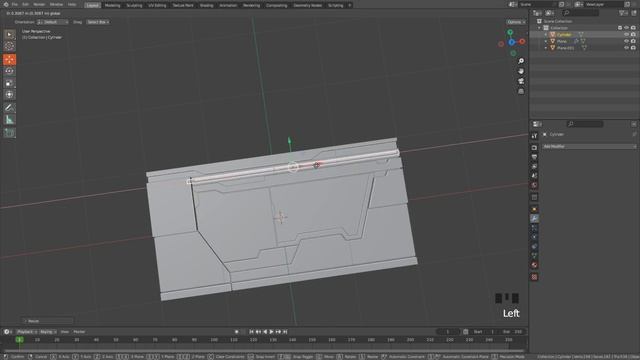The width and height of the screenshot is (640, 360).
Task: Open the Playback dropdown in timeline
Action: 27,332
